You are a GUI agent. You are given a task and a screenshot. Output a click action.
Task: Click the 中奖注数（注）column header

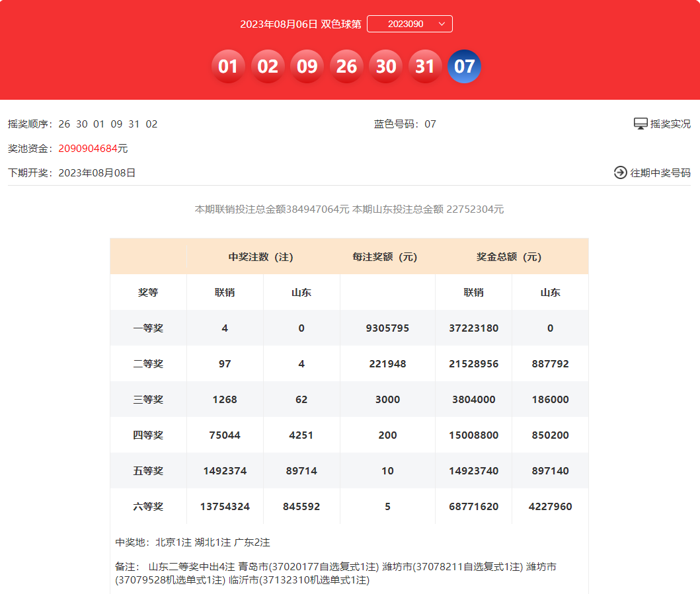pos(260,256)
